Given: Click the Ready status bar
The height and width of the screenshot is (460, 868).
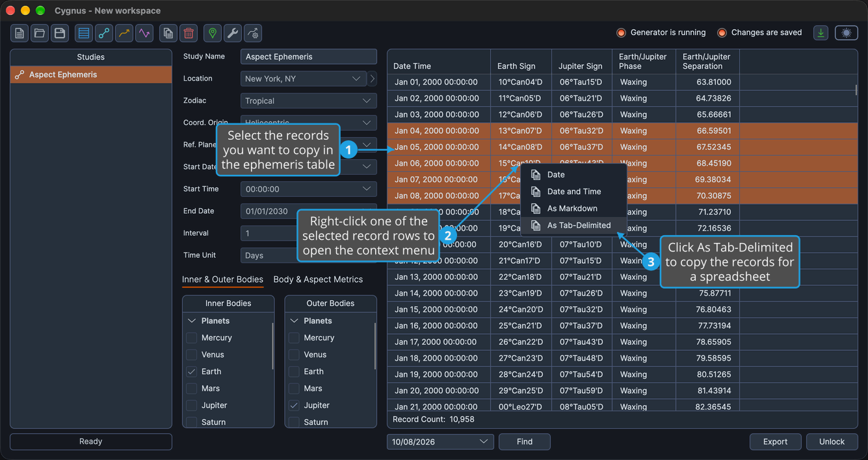Looking at the screenshot, I should 91,442.
